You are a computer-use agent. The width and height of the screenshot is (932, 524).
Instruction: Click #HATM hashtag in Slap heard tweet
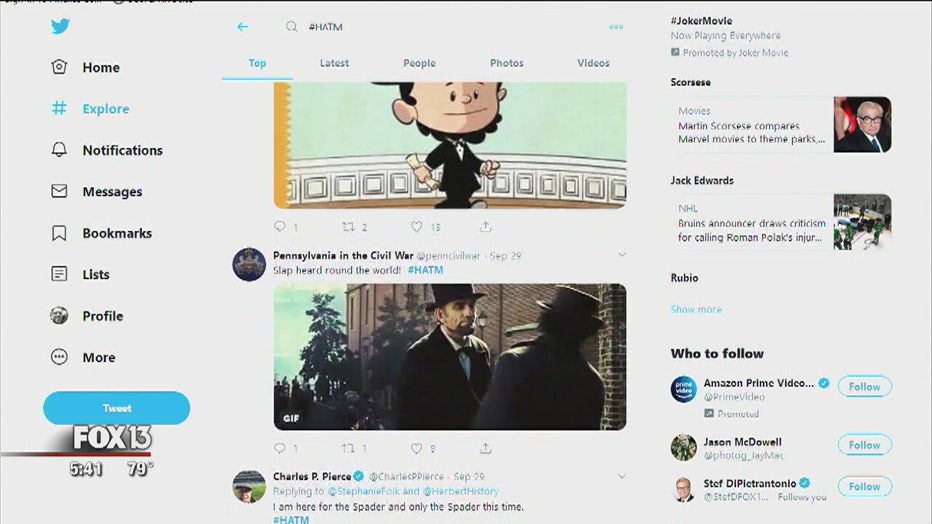[x=425, y=270]
